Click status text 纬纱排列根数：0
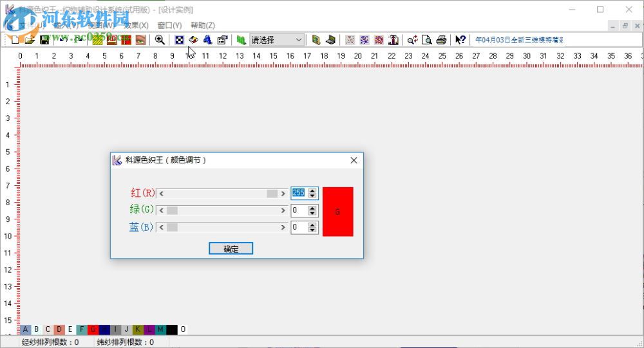 tap(126, 342)
